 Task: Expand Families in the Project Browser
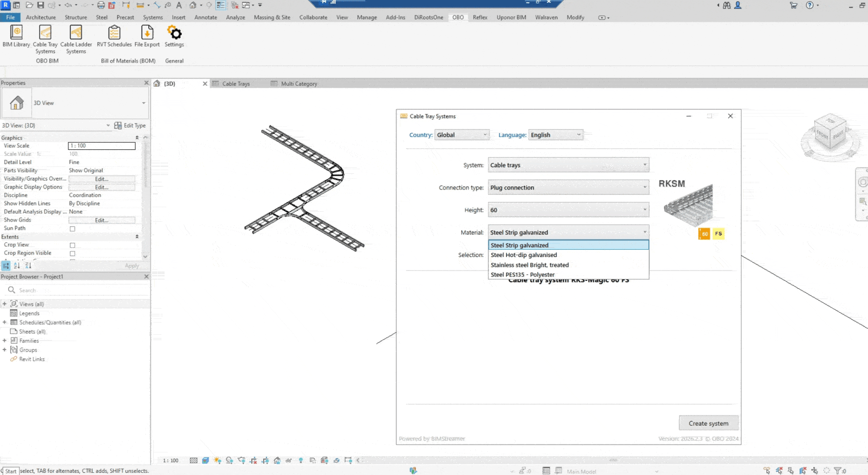pos(5,341)
